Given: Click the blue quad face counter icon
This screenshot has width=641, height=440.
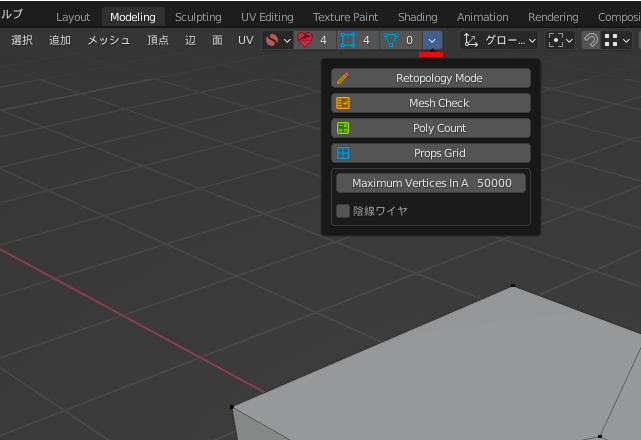Looking at the screenshot, I should (348, 40).
